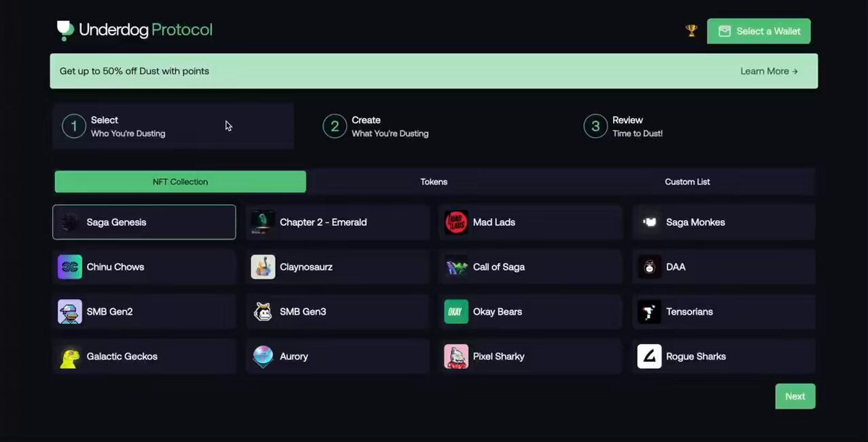
Task: Pick the Call of Saga collection label
Action: click(x=499, y=267)
